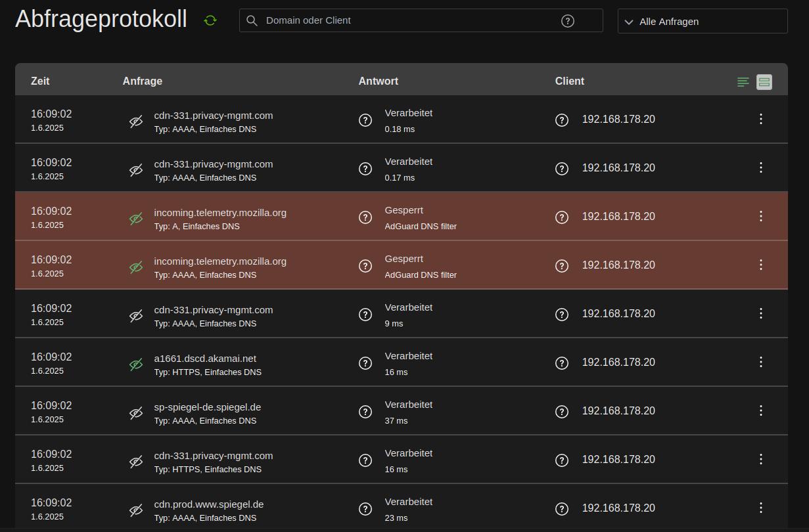Image resolution: width=809 pixels, height=532 pixels.
Task: Open the help icon inside the search field
Action: click(x=568, y=21)
